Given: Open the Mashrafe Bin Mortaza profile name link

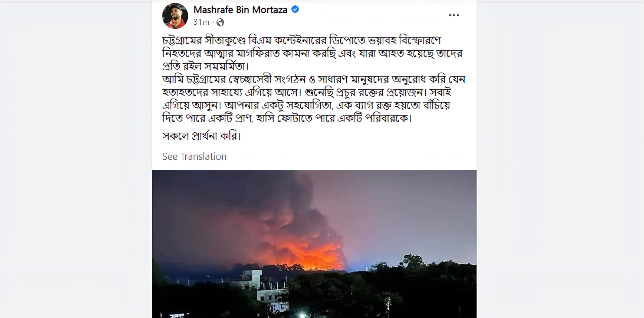Looking at the screenshot, I should 240,10.
